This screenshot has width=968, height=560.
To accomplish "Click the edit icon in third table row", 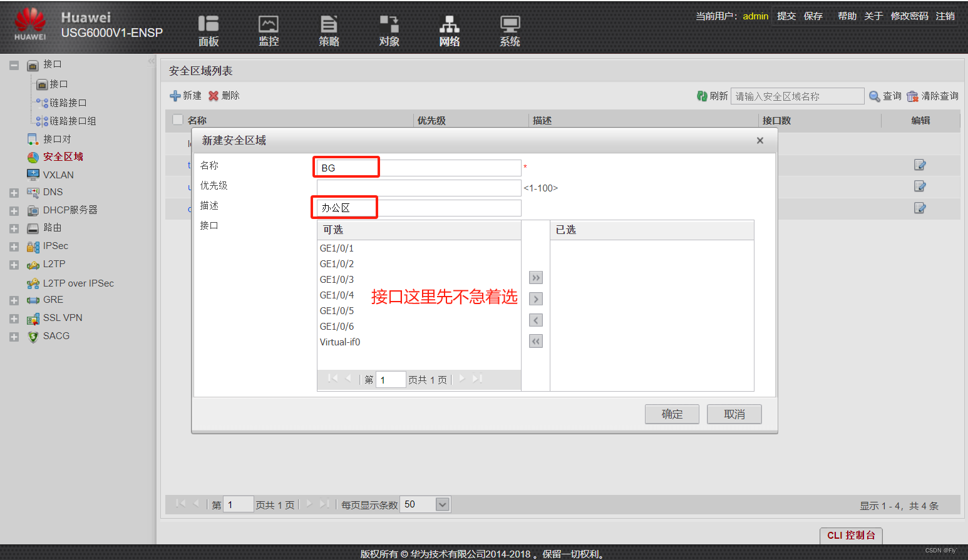I will [x=920, y=186].
